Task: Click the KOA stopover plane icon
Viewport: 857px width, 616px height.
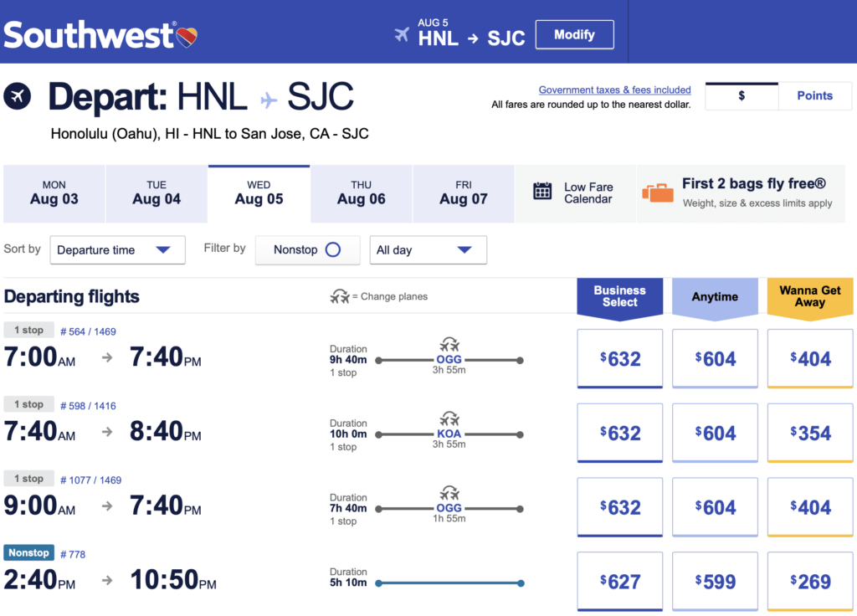Action: tap(449, 419)
